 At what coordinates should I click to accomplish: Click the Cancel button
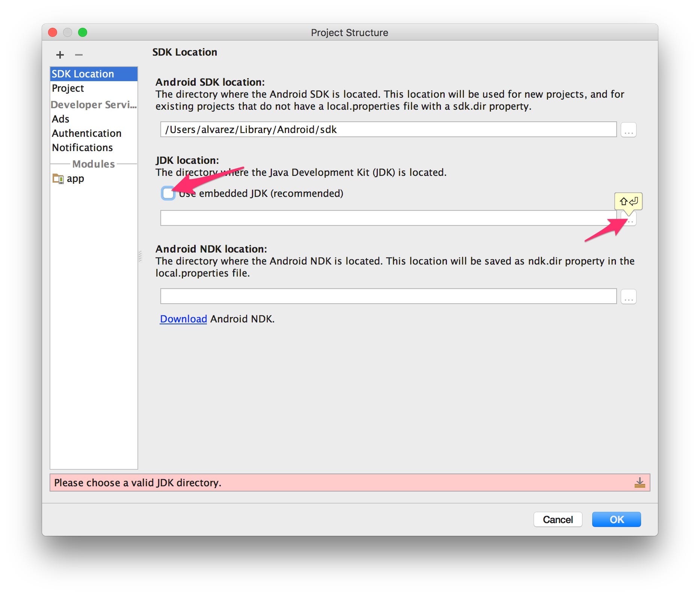[x=558, y=519]
